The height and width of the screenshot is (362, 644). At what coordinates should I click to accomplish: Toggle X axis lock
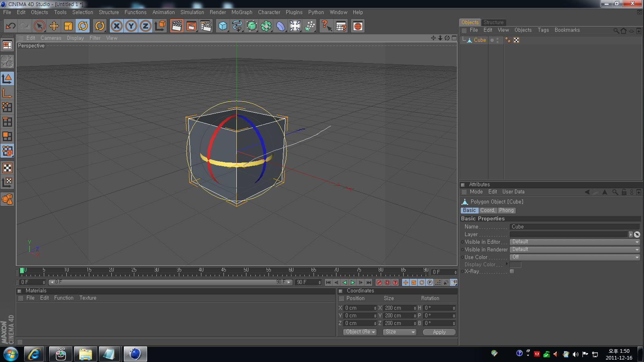[117, 26]
